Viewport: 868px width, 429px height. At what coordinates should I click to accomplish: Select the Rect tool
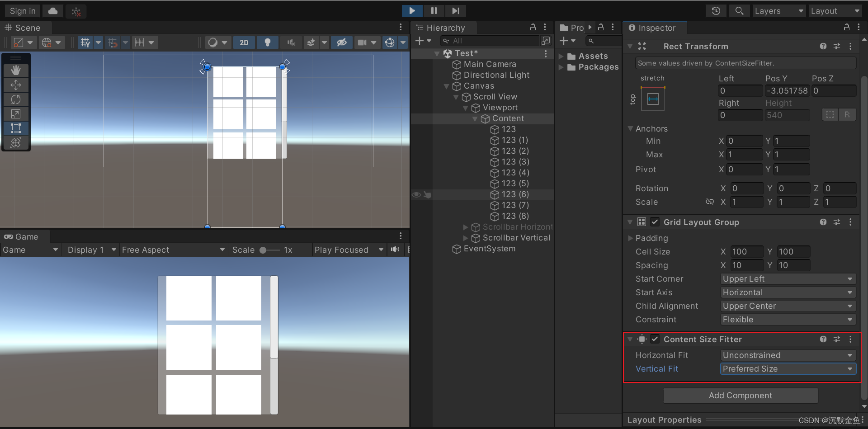coord(16,128)
